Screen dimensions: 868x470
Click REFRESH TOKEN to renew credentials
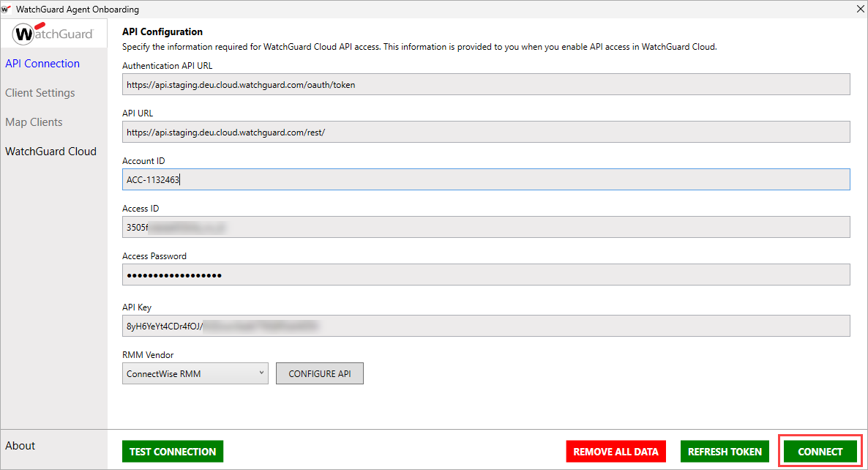724,451
